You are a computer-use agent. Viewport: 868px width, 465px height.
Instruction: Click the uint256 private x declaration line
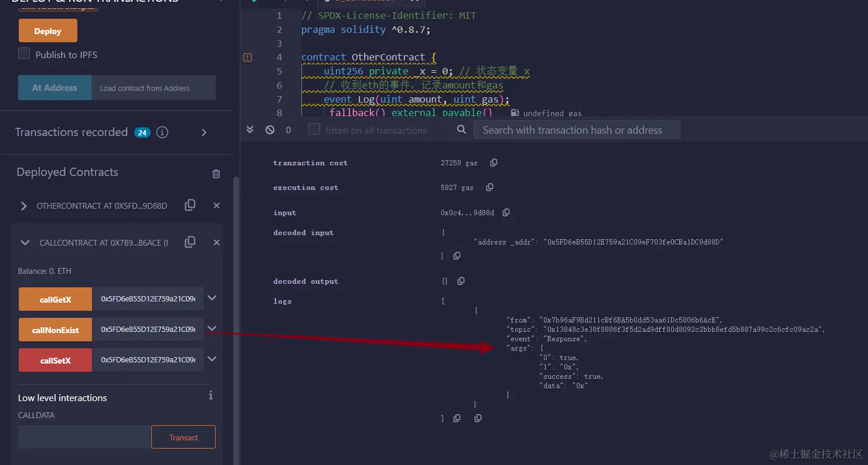click(x=427, y=72)
